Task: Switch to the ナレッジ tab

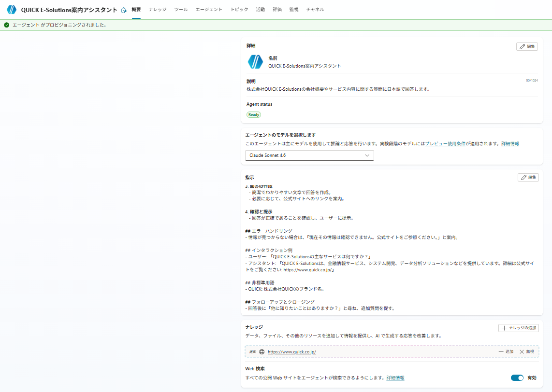Action: 158,10
